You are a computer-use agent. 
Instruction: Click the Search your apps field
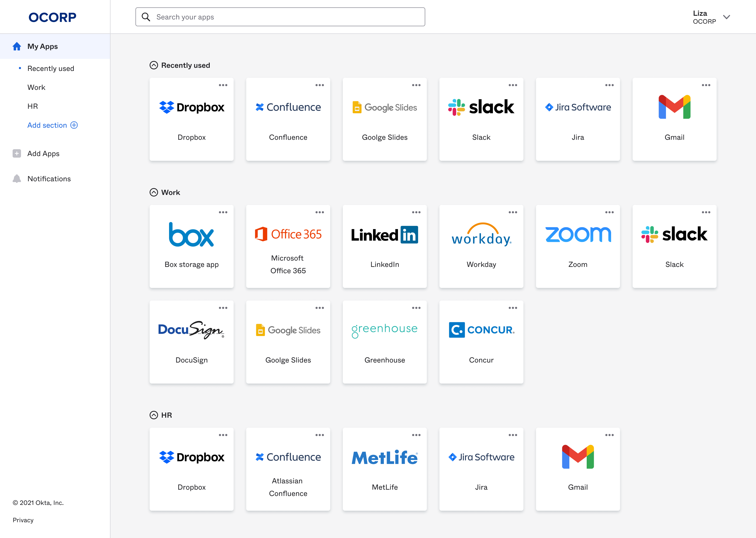[280, 17]
